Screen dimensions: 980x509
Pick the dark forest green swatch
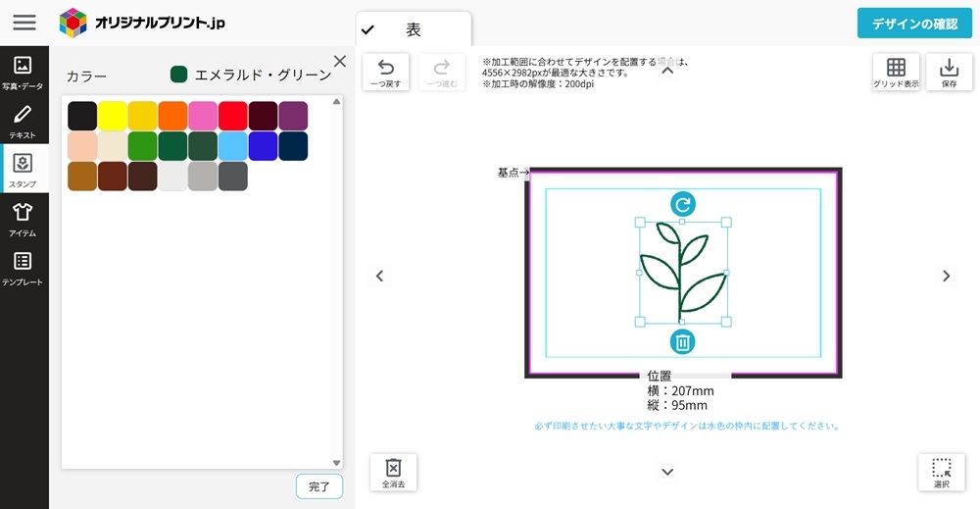click(x=203, y=146)
